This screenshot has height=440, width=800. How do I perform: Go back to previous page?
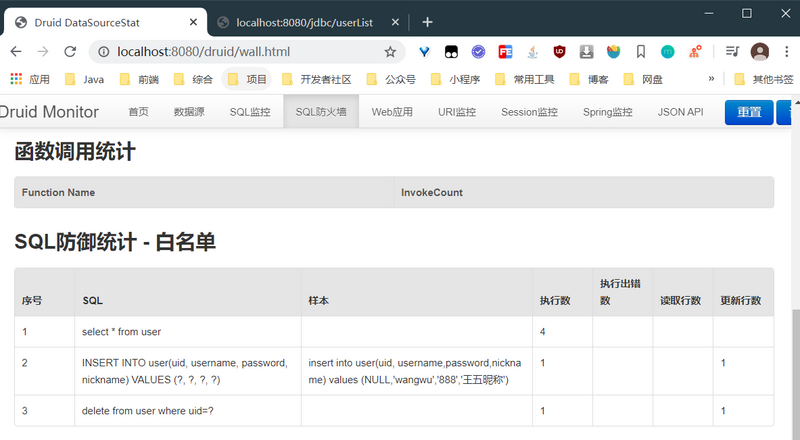click(x=16, y=52)
